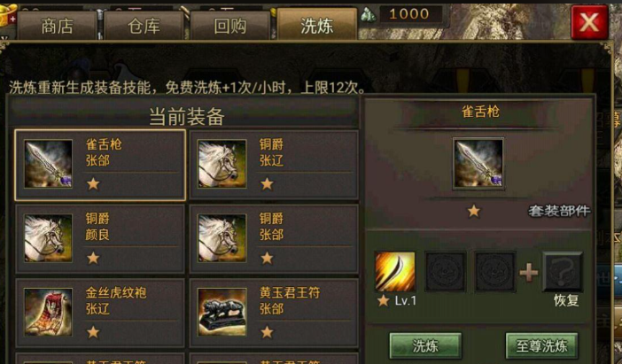Open the 商店 tab
Image resolution: width=622 pixels, height=364 pixels.
57,26
